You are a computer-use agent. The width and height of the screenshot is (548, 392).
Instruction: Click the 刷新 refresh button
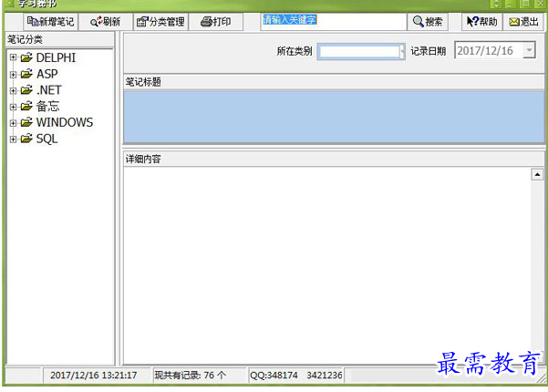(x=105, y=22)
